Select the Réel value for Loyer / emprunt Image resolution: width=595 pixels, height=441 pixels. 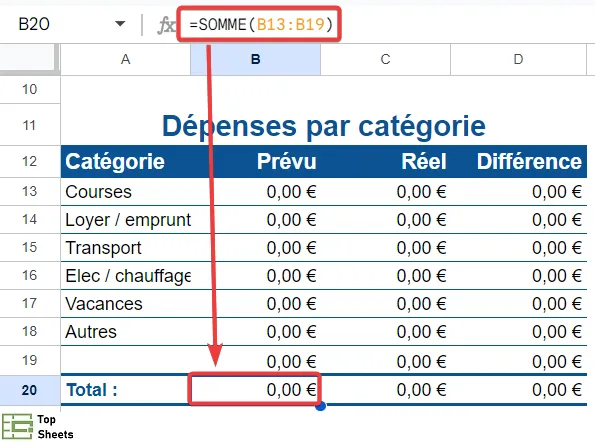pos(386,220)
